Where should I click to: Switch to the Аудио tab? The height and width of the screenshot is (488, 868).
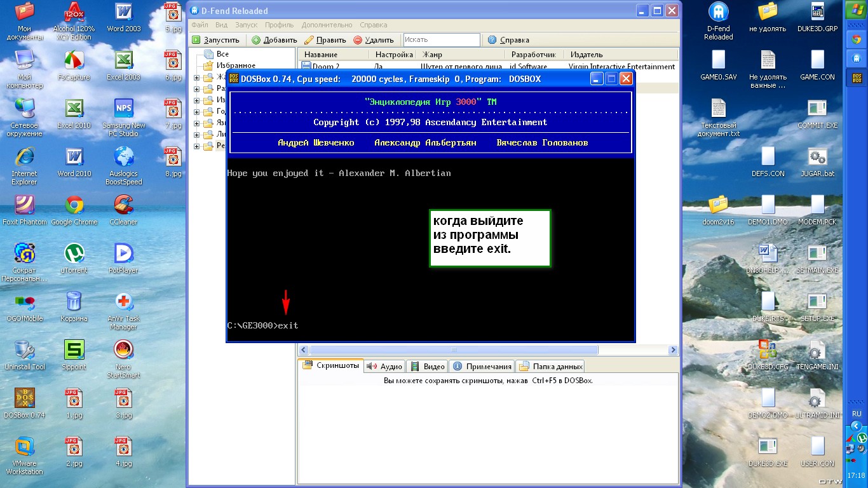tap(384, 366)
